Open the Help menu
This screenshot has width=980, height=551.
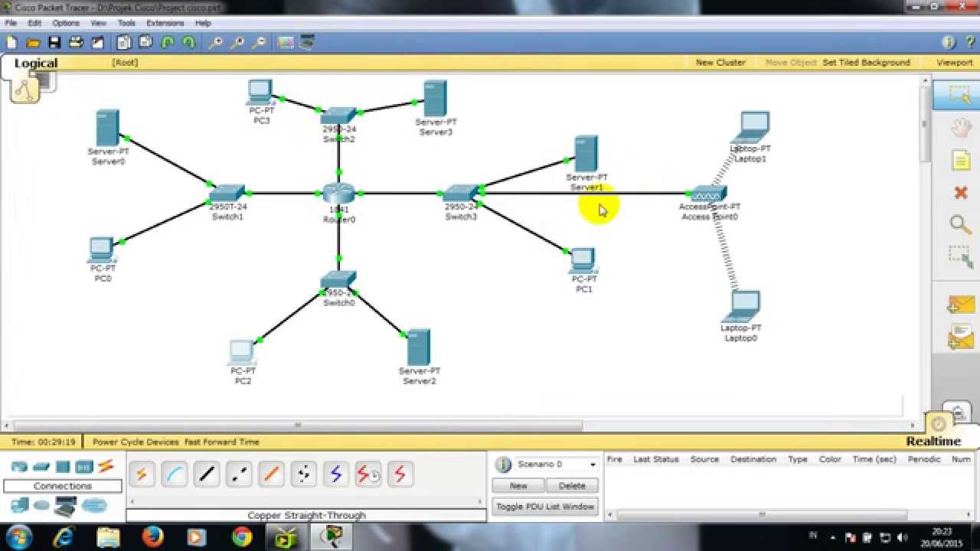pos(203,23)
